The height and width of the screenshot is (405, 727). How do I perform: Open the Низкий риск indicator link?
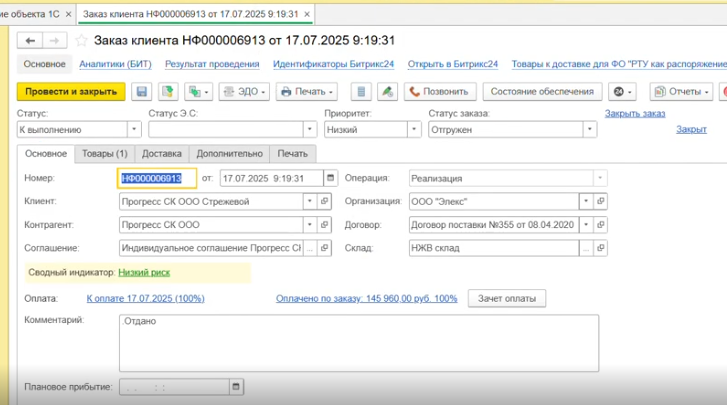(x=146, y=271)
